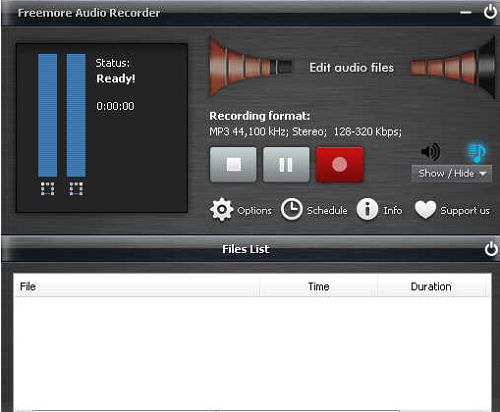Sort files by the Time column header
The height and width of the screenshot is (412, 500).
point(318,286)
